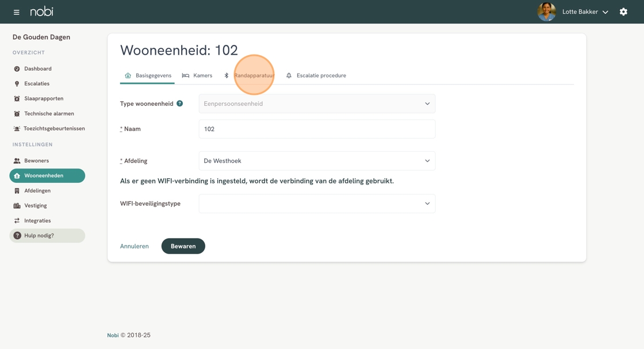
Task: Click the help icon beside Type wooneenheid
Action: (x=179, y=103)
